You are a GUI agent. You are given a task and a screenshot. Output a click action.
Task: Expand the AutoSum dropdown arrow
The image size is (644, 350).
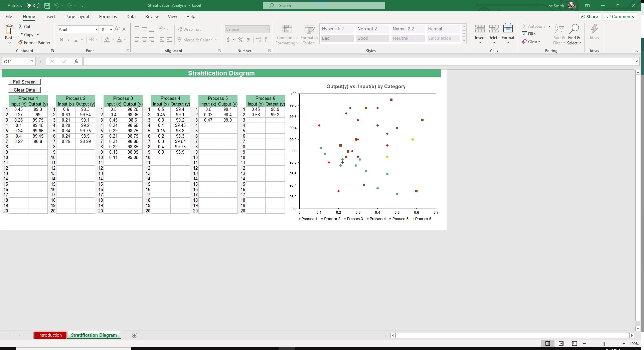(549, 26)
